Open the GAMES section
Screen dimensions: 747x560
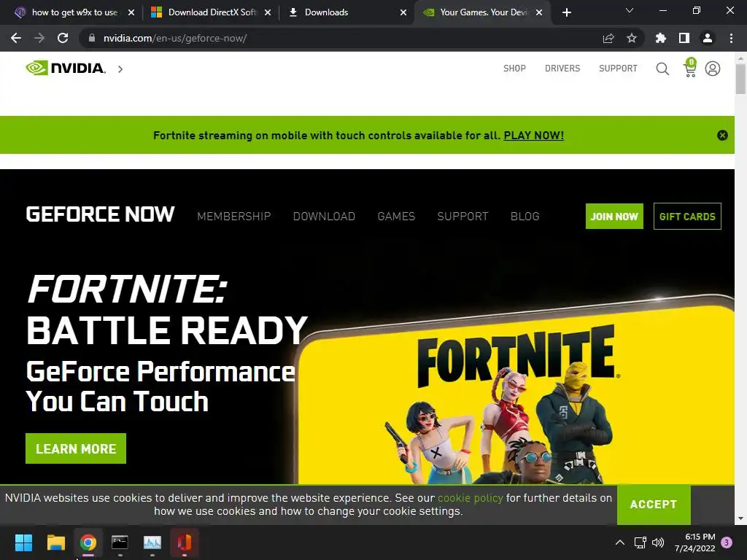pyautogui.click(x=396, y=216)
